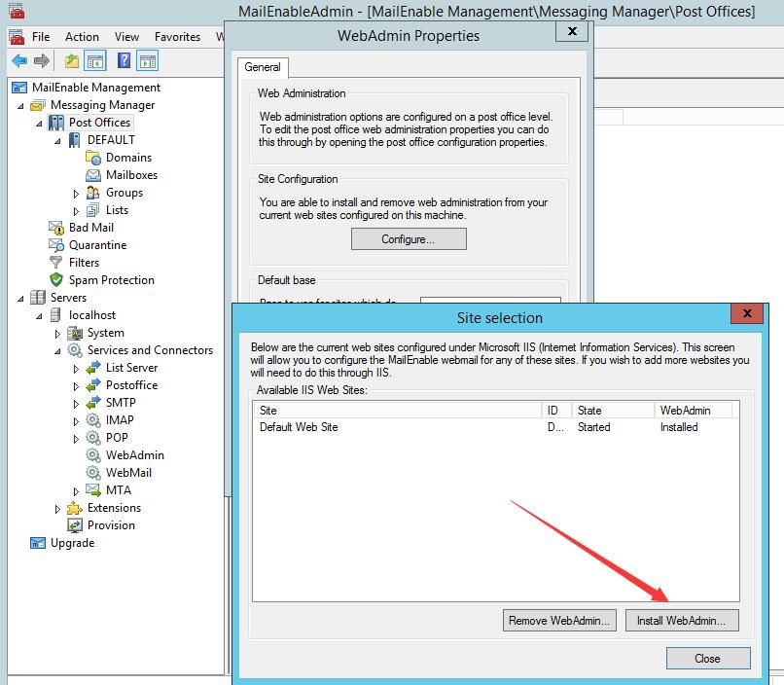Click the Domains folder icon
Viewport: 784px width, 685px height.
pos(93,158)
